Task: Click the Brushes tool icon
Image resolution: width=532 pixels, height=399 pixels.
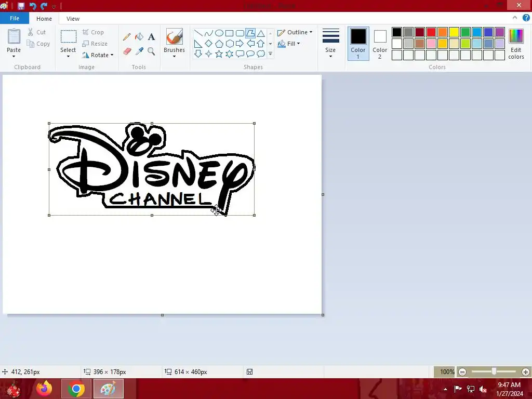Action: pyautogui.click(x=175, y=36)
